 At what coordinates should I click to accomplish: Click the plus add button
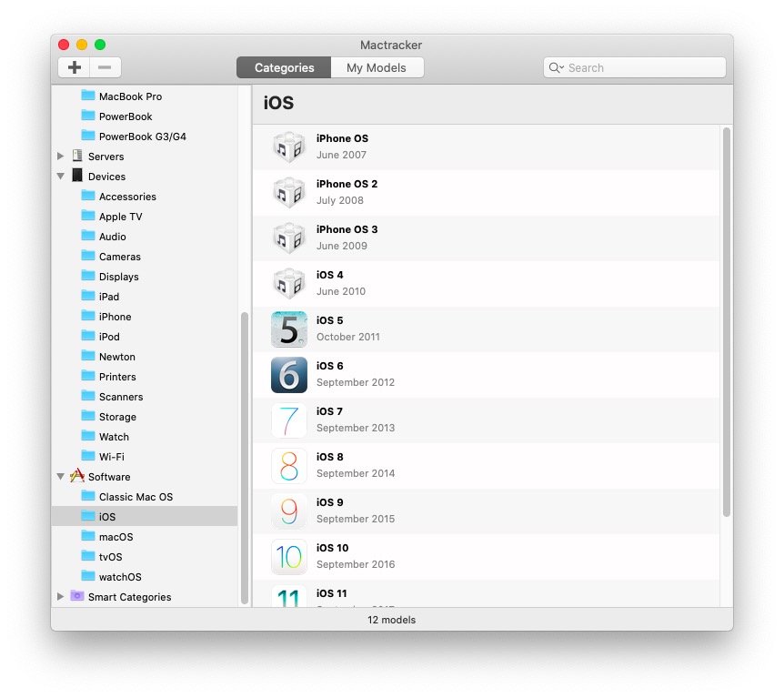74,67
